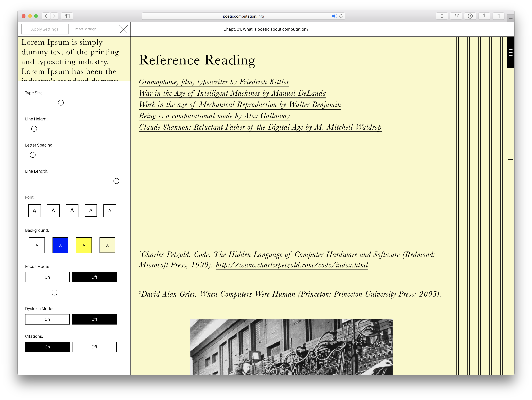The height and width of the screenshot is (400, 532).
Task: Turn Dyslexia Mode on
Action: (47, 319)
